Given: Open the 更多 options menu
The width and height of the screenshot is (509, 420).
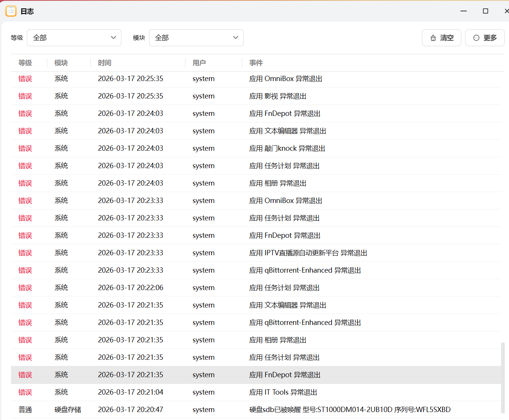Looking at the screenshot, I should click(485, 37).
